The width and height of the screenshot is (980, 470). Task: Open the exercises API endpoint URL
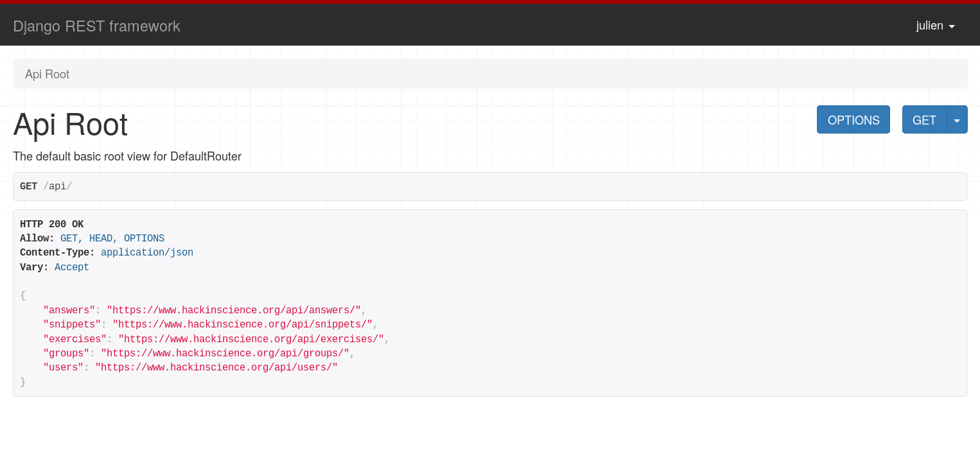point(250,339)
